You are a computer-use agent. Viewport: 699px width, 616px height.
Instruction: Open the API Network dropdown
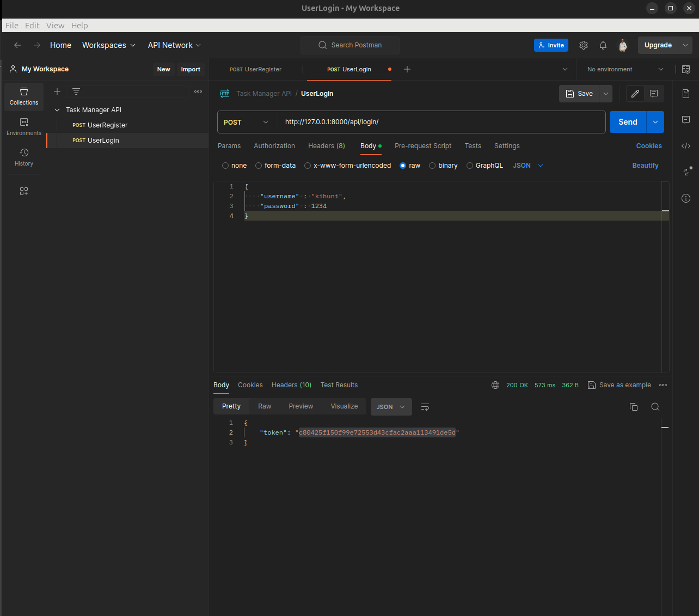[174, 45]
